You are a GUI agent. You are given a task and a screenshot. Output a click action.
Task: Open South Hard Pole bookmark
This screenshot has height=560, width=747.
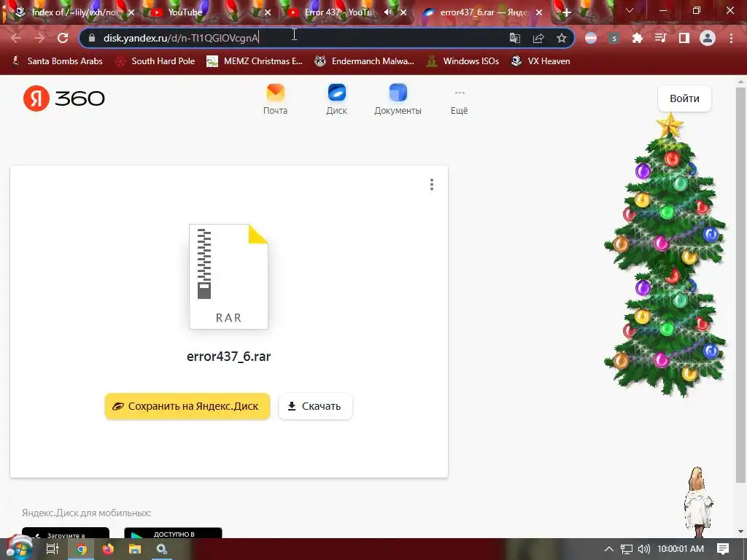(155, 61)
